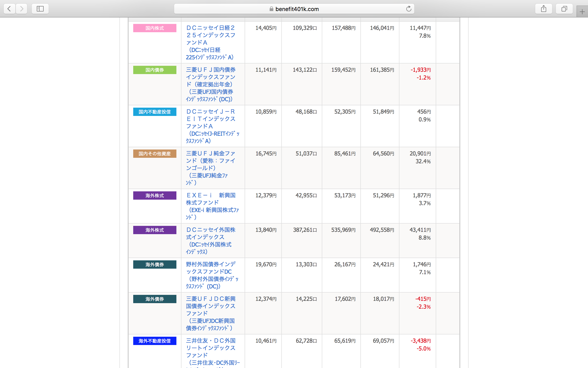The height and width of the screenshot is (368, 588).
Task: Open the Share menu
Action: (543, 9)
